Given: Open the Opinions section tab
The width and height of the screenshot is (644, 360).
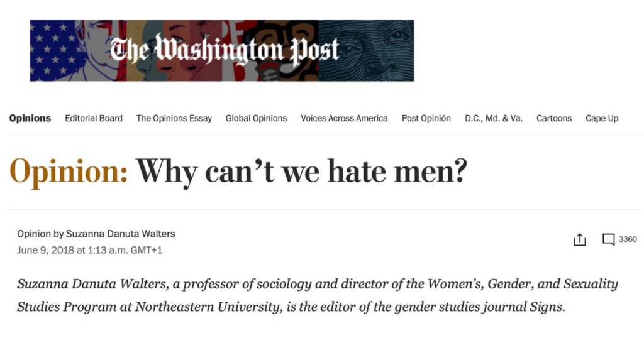Looking at the screenshot, I should 30,118.
